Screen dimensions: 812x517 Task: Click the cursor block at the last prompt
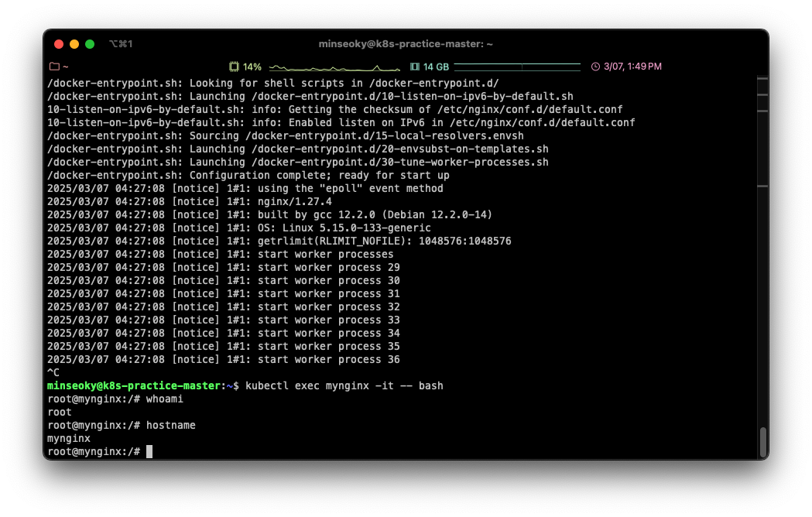[x=149, y=451]
